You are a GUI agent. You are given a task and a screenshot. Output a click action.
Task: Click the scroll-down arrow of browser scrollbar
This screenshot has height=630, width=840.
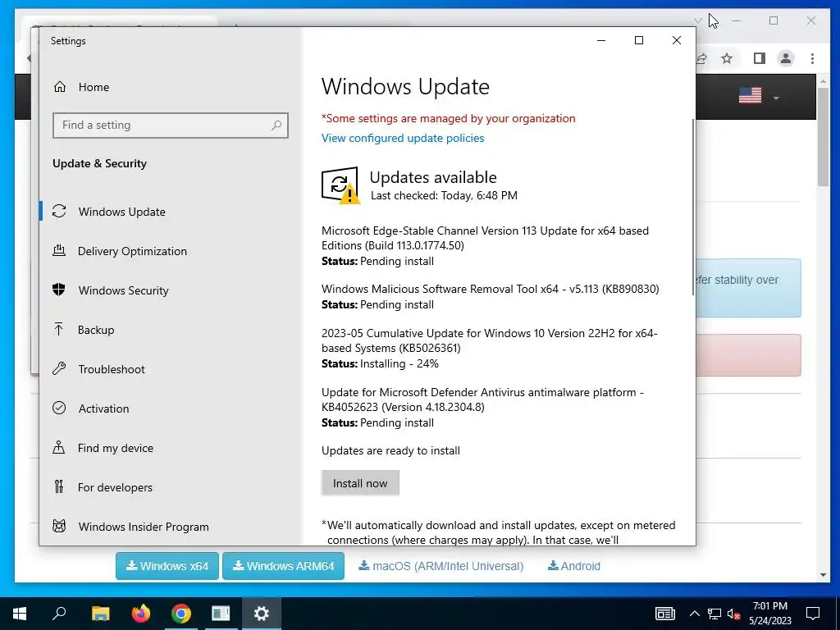(x=824, y=575)
